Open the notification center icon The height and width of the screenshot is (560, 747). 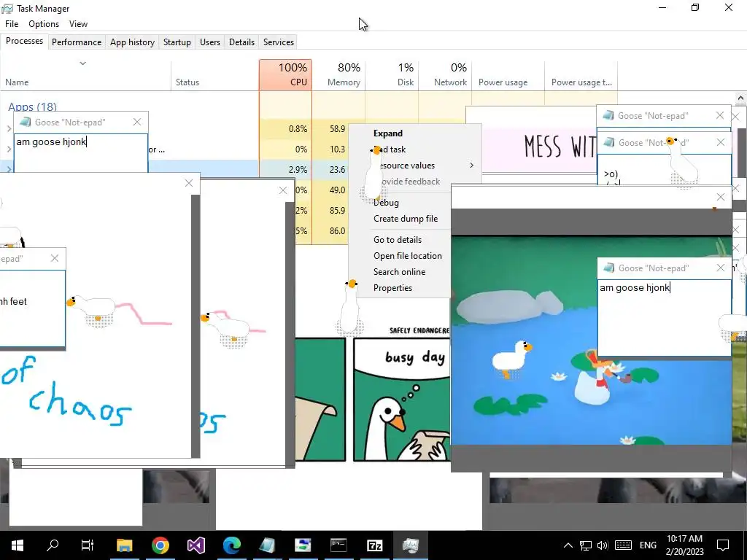point(723,545)
